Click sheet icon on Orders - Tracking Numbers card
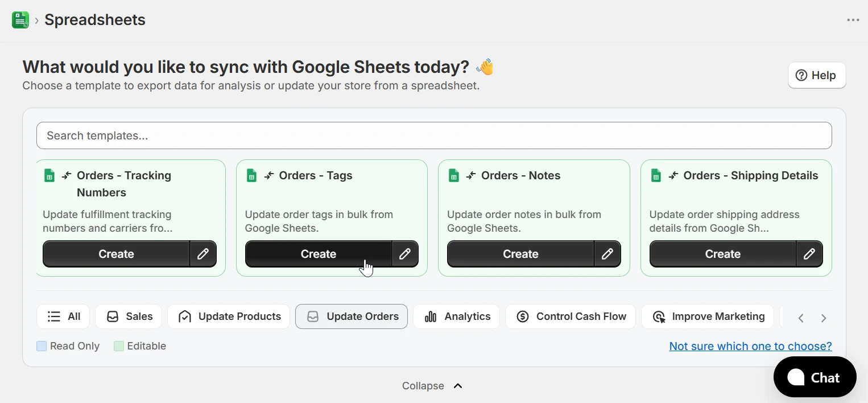Screen dimensions: 868x403 [49, 176]
